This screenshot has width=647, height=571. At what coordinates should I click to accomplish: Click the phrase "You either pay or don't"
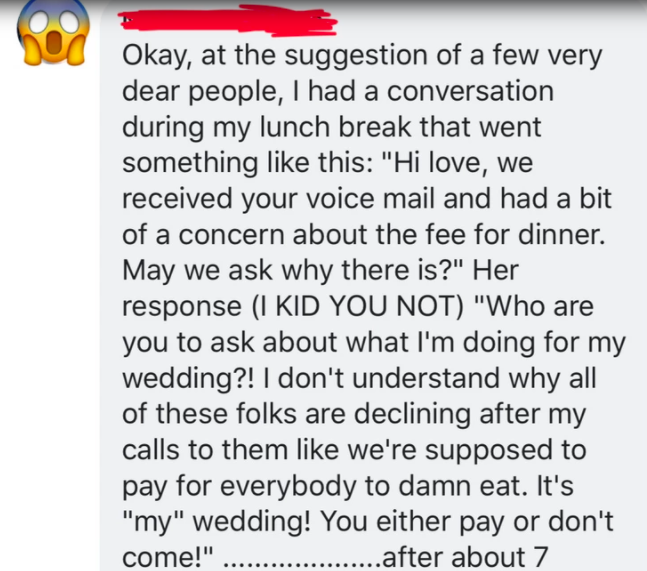tap(467, 522)
